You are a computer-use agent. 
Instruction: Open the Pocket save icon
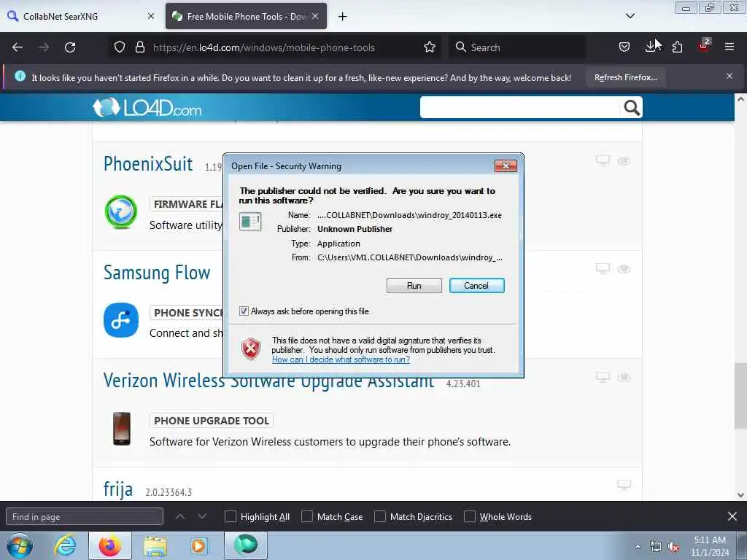point(624,47)
